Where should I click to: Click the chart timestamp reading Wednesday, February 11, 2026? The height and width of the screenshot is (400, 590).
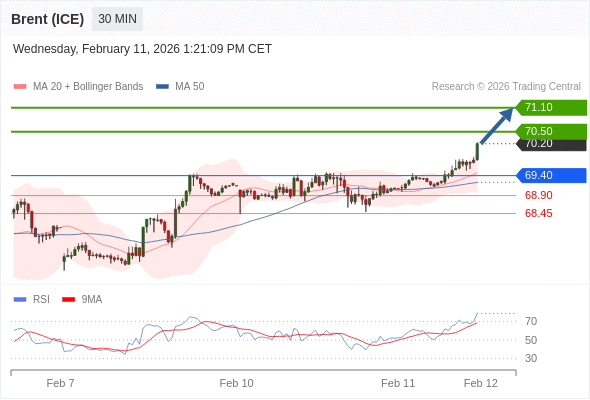click(x=142, y=49)
